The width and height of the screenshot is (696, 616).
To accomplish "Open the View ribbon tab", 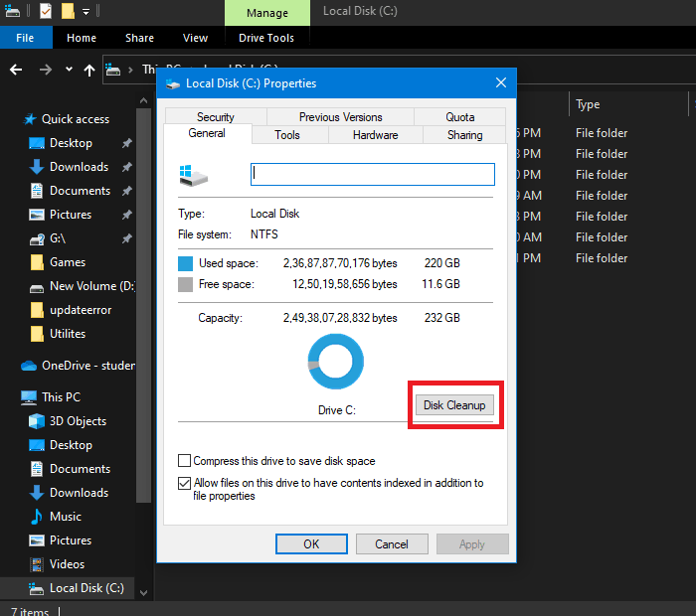I will tap(195, 38).
